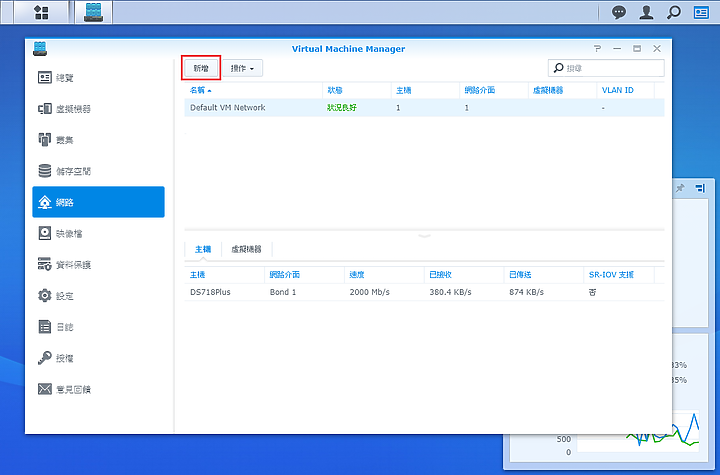This screenshot has height=475, width=720.
Task: Sort network list by 主機 column header
Action: (x=425, y=90)
